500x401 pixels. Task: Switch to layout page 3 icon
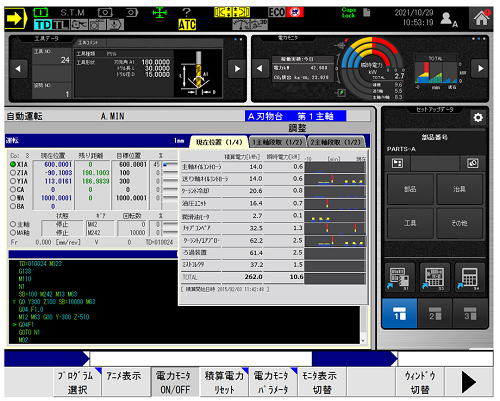click(x=470, y=313)
